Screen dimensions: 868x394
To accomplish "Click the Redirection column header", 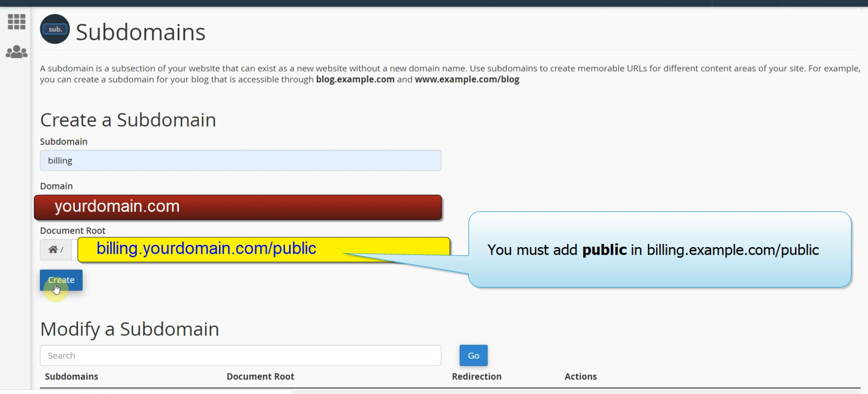I will point(476,376).
